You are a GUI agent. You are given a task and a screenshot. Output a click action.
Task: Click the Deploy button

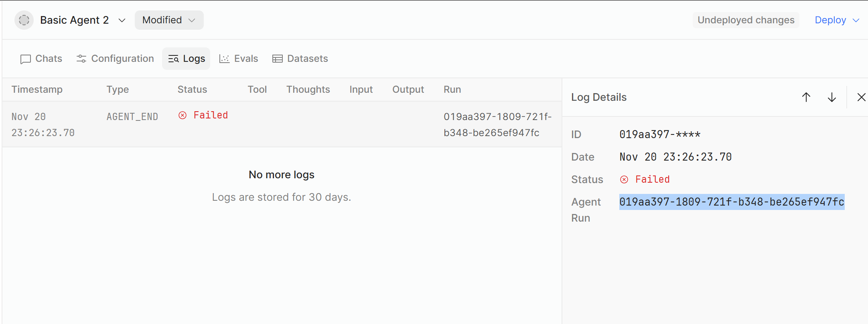pos(830,20)
